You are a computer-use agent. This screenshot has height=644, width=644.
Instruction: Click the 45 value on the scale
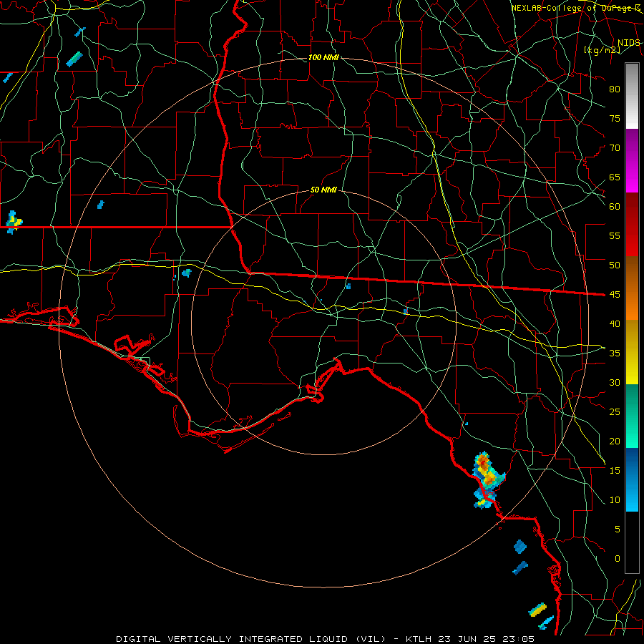(x=615, y=295)
